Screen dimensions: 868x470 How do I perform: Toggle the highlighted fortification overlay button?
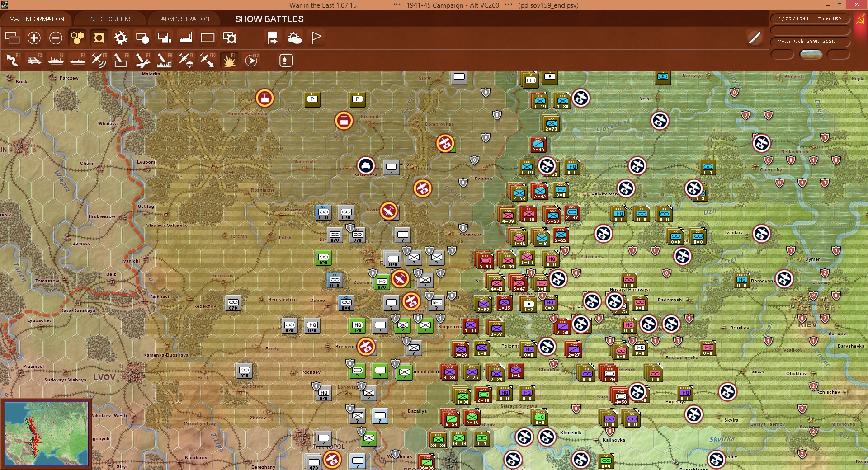pos(99,38)
